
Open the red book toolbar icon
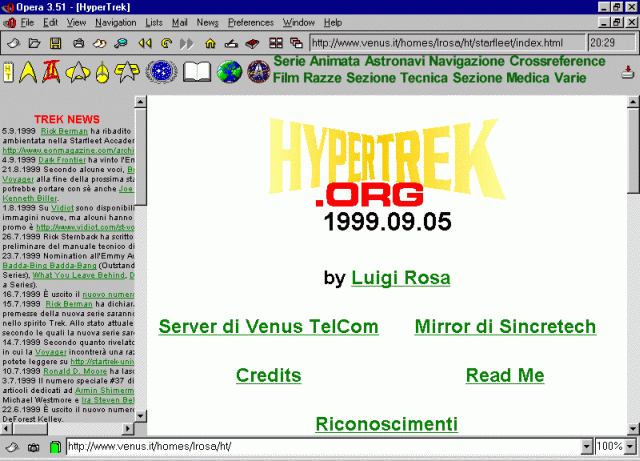click(x=252, y=43)
